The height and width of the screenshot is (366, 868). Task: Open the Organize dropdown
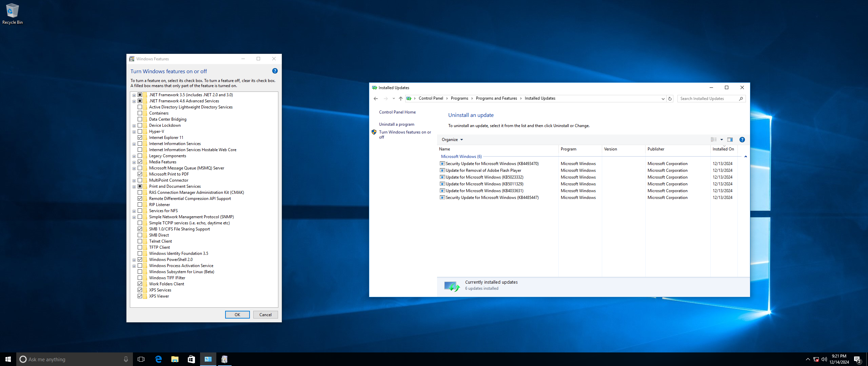click(x=452, y=140)
